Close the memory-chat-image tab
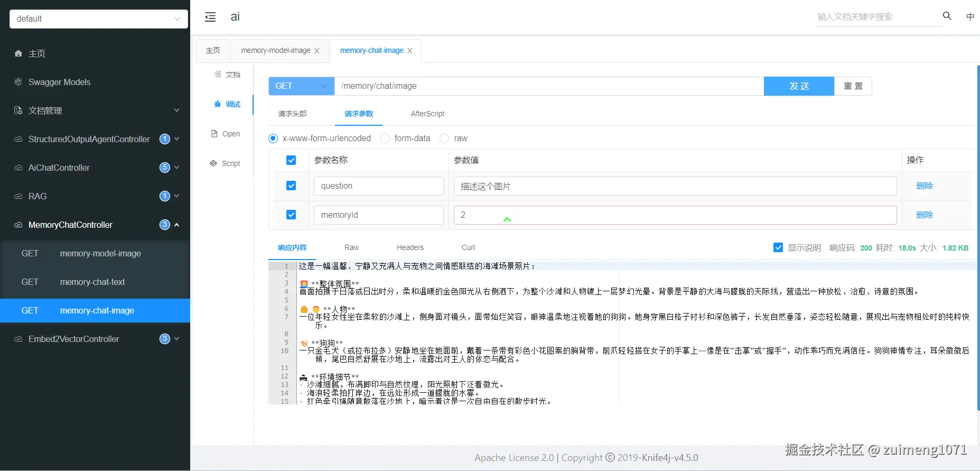 point(410,51)
